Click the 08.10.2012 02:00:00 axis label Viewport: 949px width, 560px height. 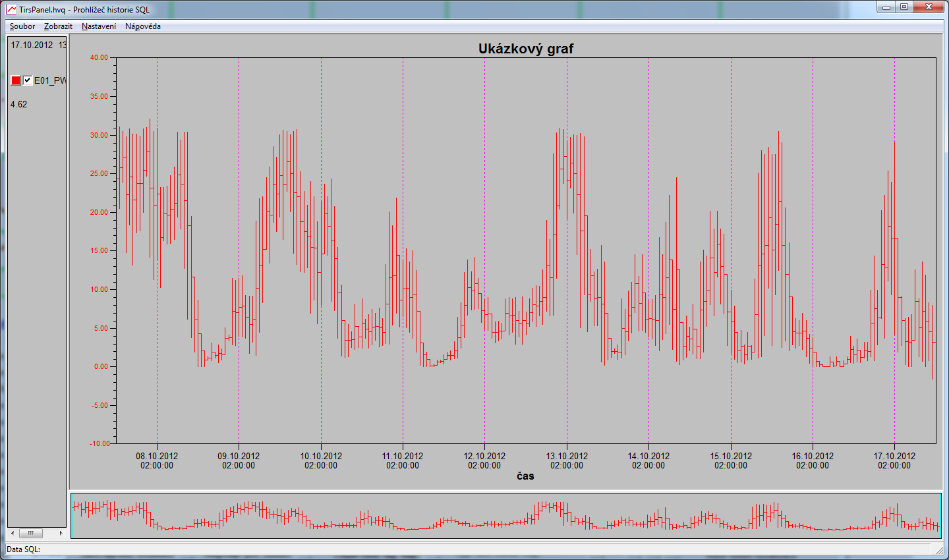click(x=157, y=461)
